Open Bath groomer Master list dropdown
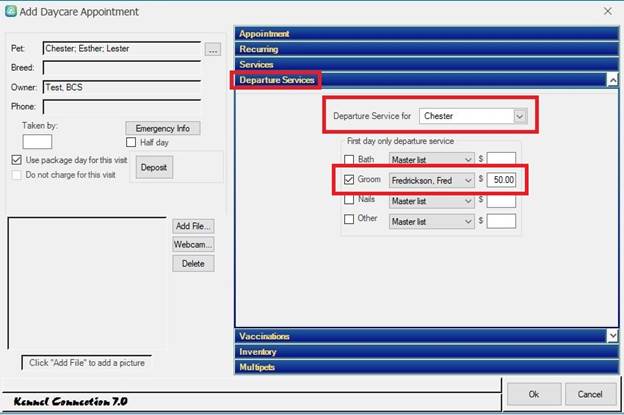The image size is (624, 415). click(x=432, y=160)
